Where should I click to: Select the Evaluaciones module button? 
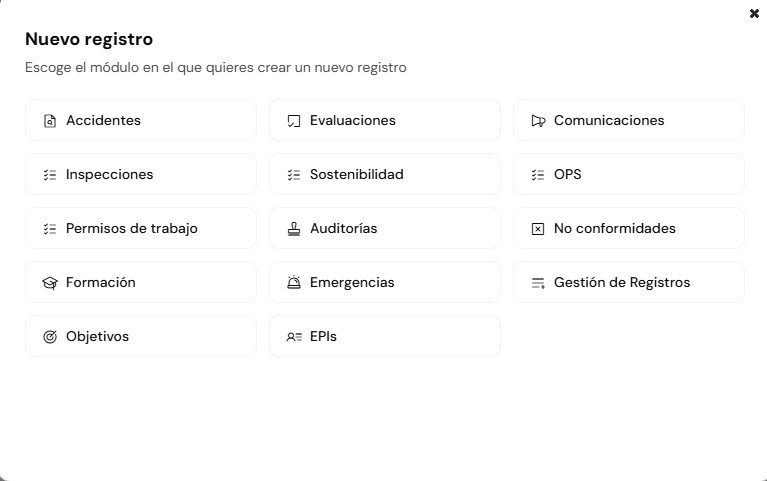[384, 120]
